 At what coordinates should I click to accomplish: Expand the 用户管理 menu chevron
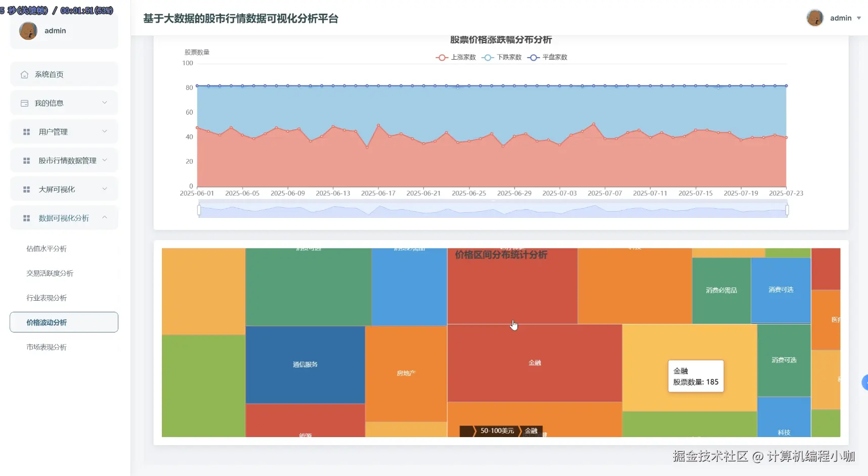tap(105, 131)
